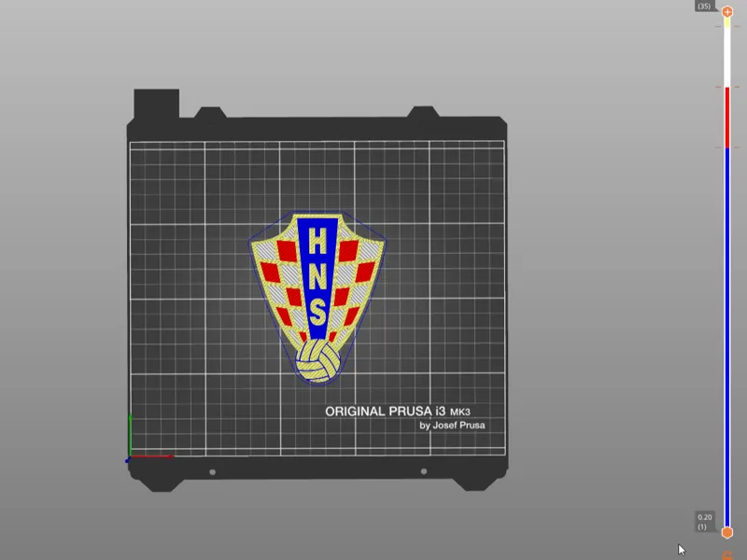Click the football at the crest's bottom
Image resolution: width=747 pixels, height=560 pixels.
click(x=317, y=360)
